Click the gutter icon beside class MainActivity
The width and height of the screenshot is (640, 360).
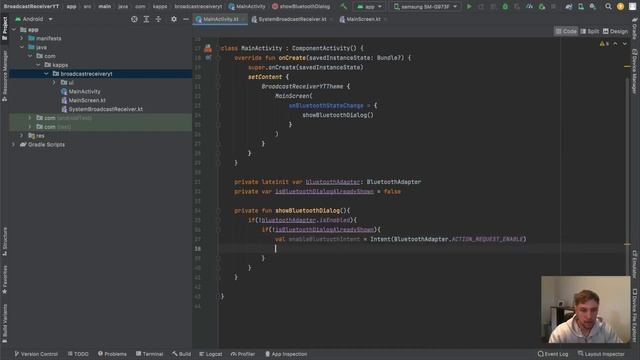click(208, 49)
